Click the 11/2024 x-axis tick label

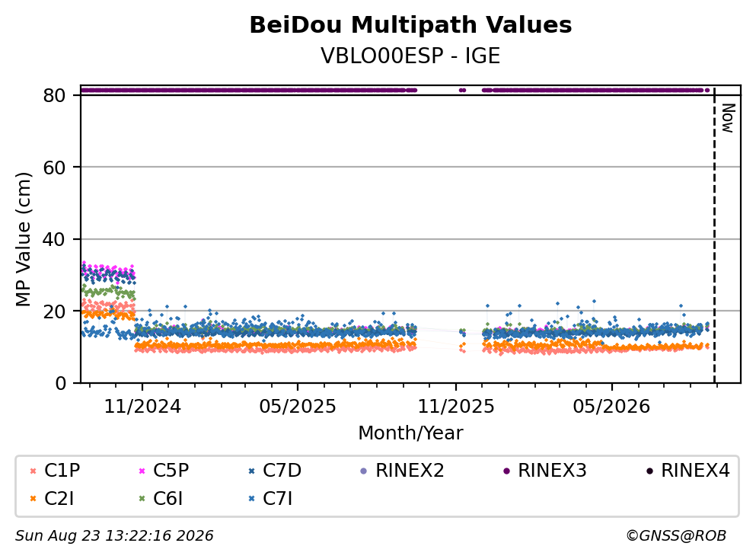pyautogui.click(x=142, y=407)
